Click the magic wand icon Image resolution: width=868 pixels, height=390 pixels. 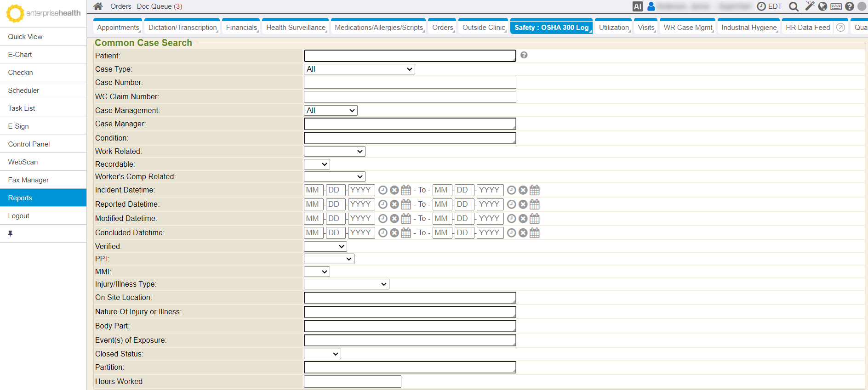[810, 6]
